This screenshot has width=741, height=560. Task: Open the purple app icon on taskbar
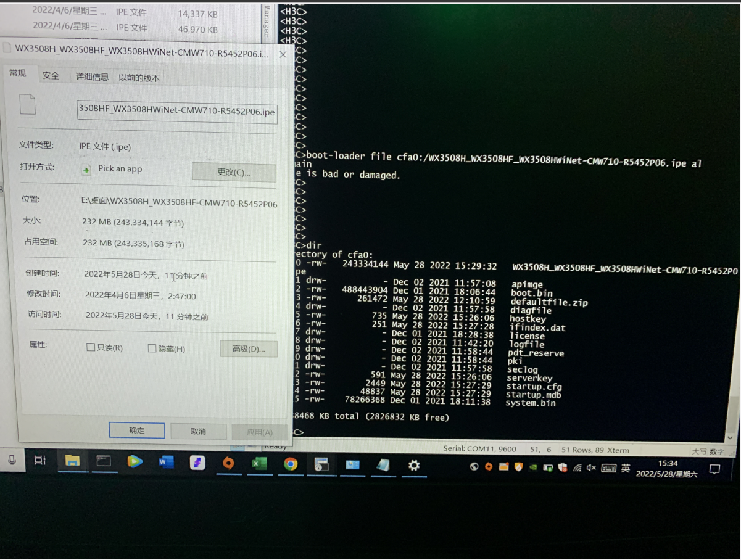tap(197, 463)
